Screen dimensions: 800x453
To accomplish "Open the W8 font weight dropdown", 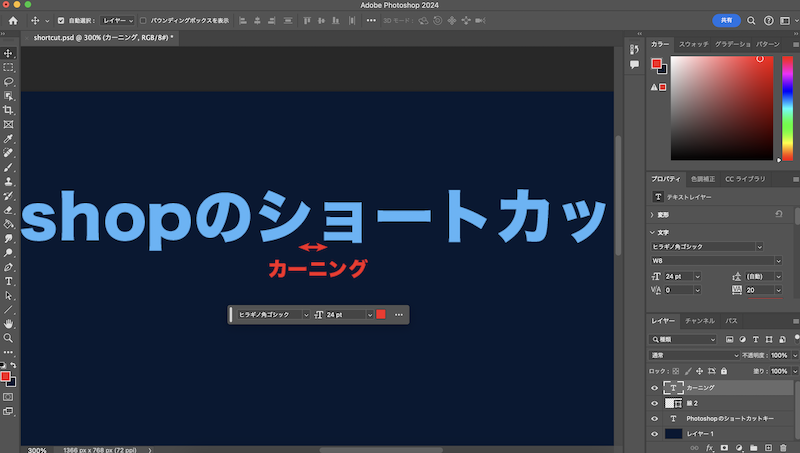I will point(716,261).
